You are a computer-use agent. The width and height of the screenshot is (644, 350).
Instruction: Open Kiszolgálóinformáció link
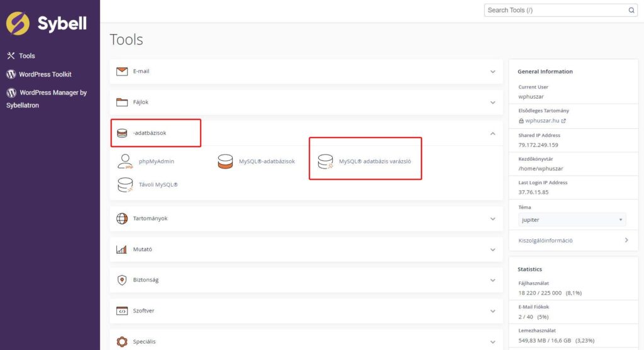click(x=545, y=241)
